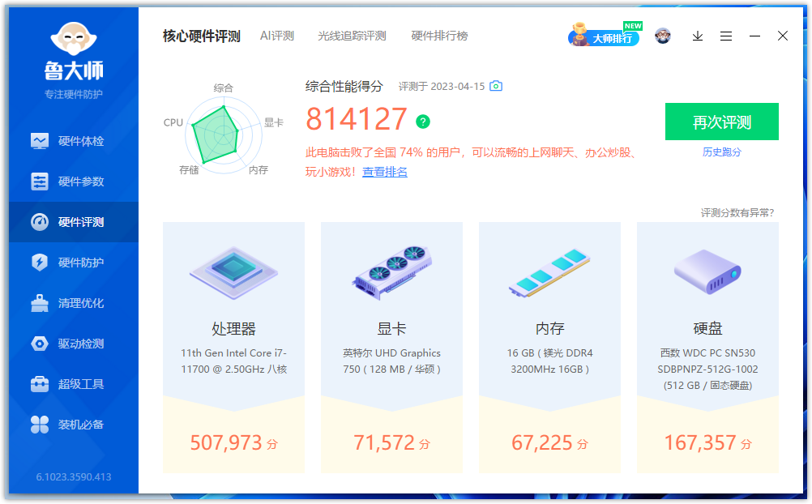Switch to the 核心硬件评测 tab

(x=202, y=36)
